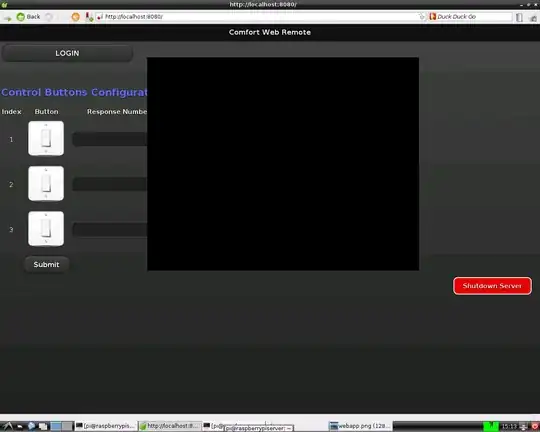
Task: Select the http://localhost browser taskbar item
Action: [x=170, y=426]
